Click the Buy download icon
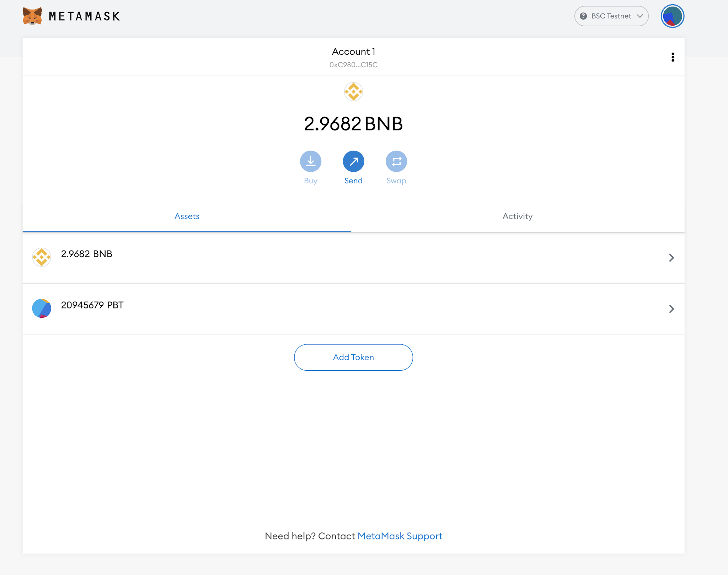 311,161
